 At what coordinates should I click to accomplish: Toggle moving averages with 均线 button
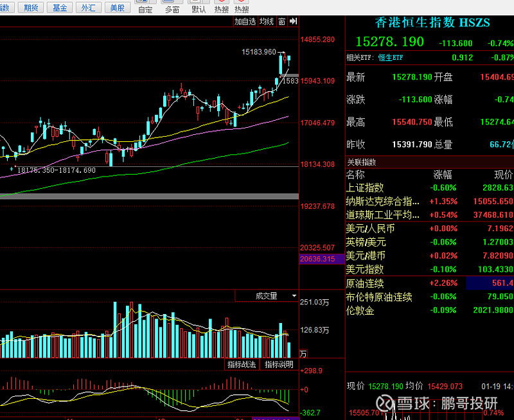[267, 22]
